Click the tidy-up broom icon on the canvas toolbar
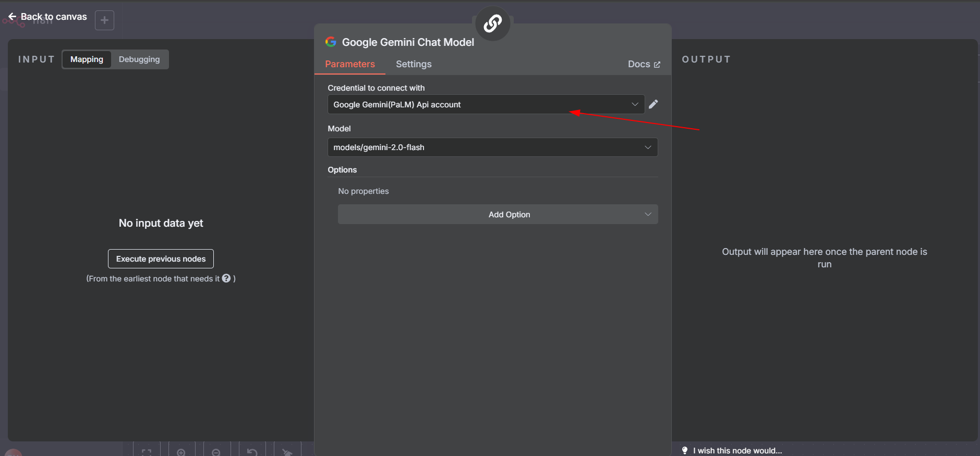 click(287, 452)
